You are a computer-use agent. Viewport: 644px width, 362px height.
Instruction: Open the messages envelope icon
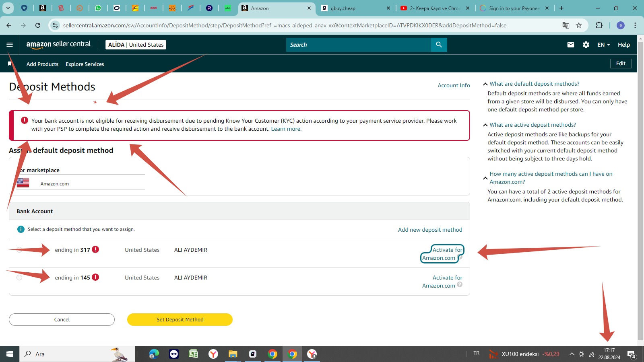pyautogui.click(x=571, y=45)
